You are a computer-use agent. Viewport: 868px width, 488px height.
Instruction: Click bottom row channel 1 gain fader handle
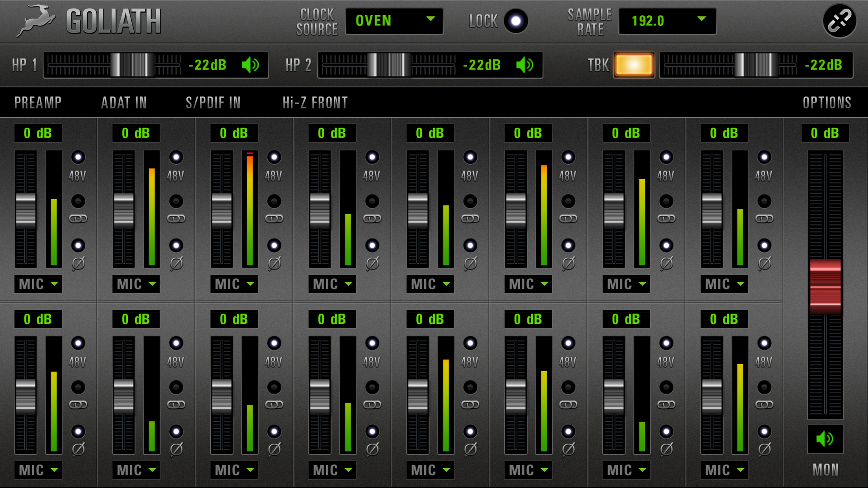coord(26,397)
